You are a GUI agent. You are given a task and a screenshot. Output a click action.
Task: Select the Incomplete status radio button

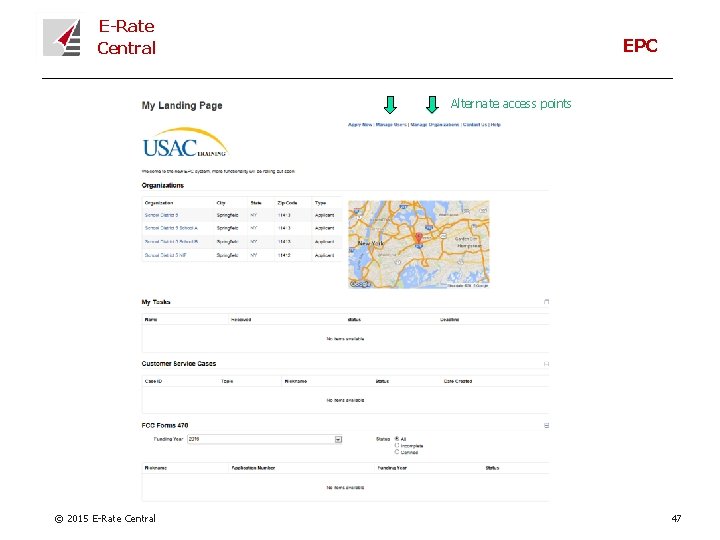[397, 445]
